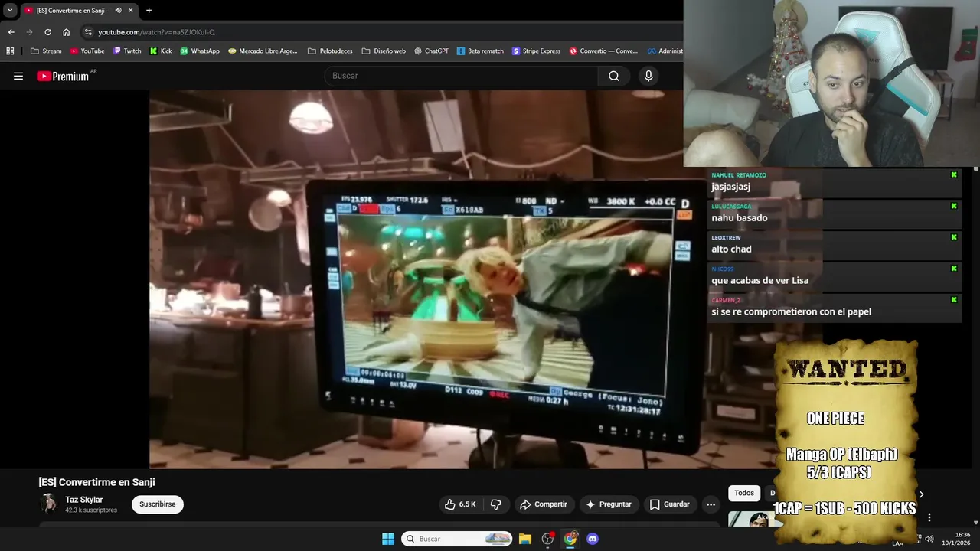Dislike the video with thumbs down
The width and height of the screenshot is (980, 551).
pyautogui.click(x=495, y=504)
